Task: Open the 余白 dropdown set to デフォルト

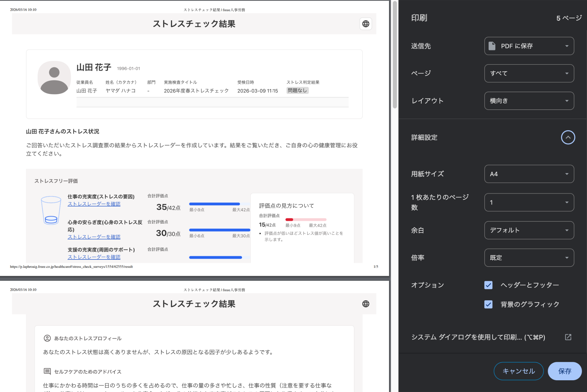Action: 529,230
